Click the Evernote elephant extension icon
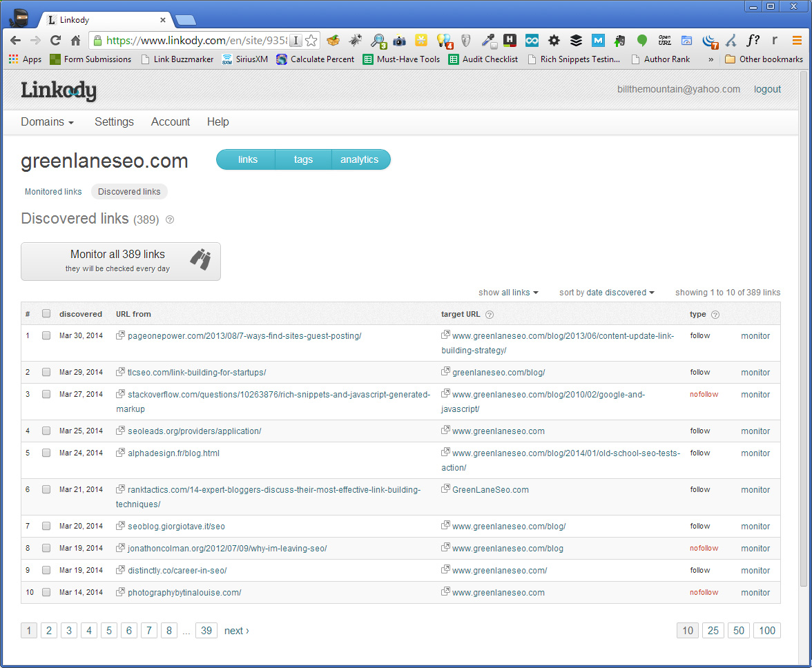This screenshot has height=668, width=812. [619, 40]
